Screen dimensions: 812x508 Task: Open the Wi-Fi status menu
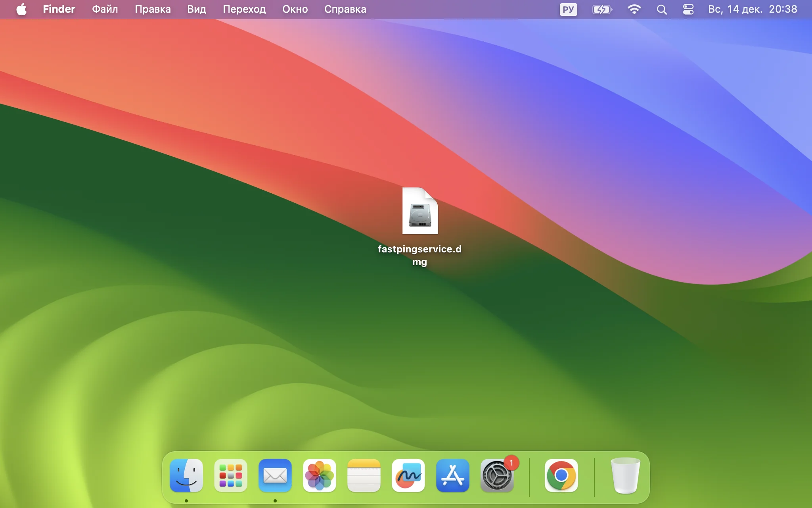click(634, 9)
